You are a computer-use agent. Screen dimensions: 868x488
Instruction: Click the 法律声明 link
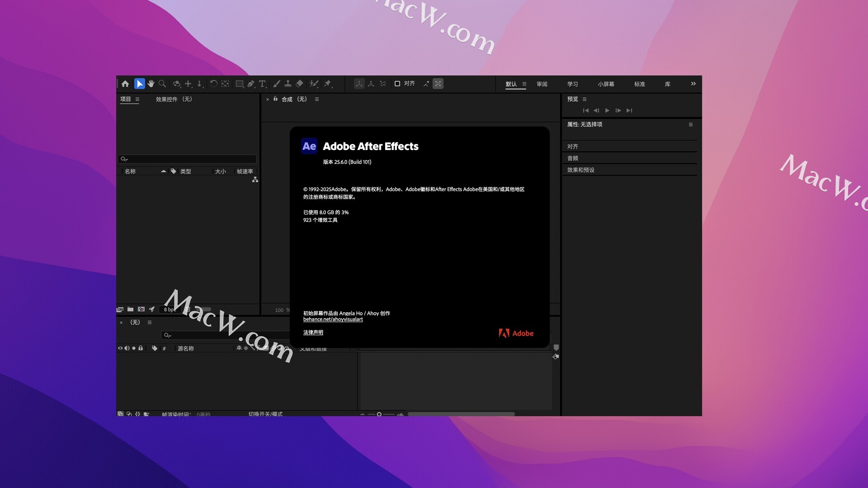pyautogui.click(x=313, y=333)
